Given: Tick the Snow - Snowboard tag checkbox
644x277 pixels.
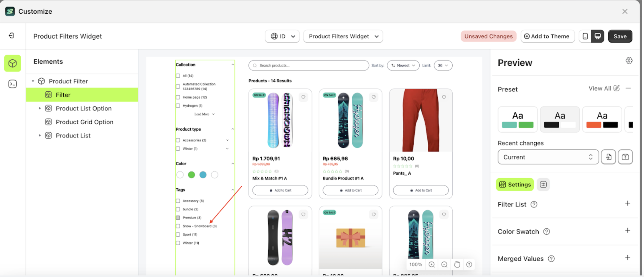Looking at the screenshot, I should click(178, 226).
